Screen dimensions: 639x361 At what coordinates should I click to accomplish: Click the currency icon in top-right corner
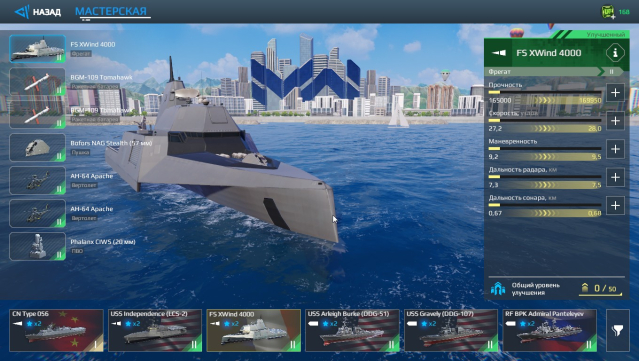pyautogui.click(x=608, y=12)
